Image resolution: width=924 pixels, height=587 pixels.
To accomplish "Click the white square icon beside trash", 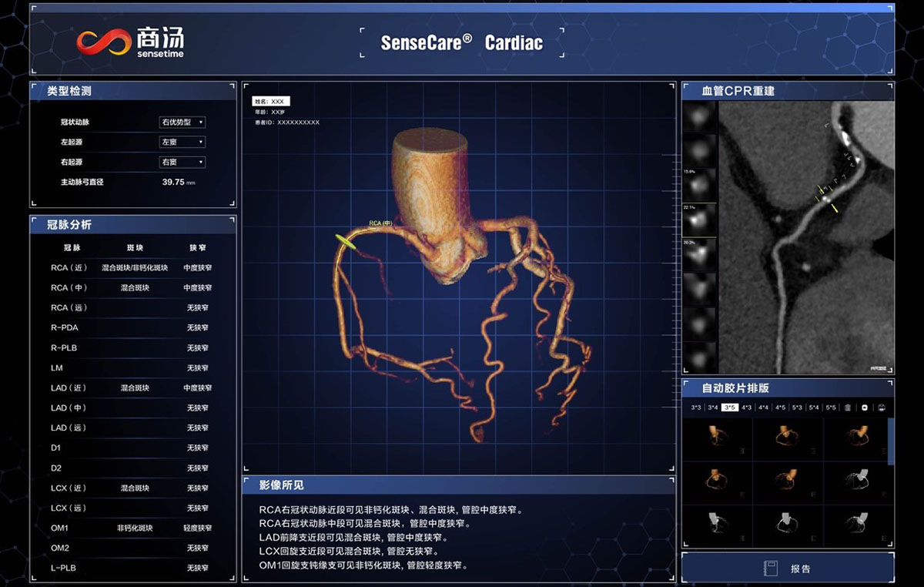I will (865, 408).
